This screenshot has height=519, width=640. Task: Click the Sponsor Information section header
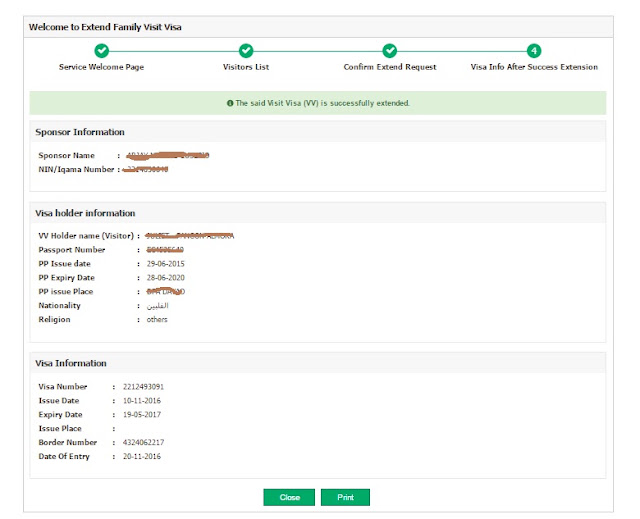(x=318, y=132)
